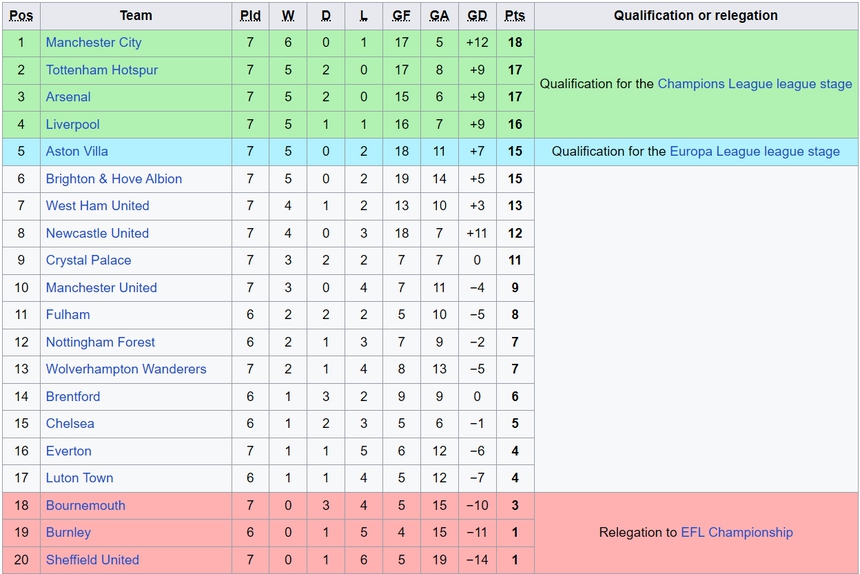Open the Nottingham Forest link
The height and width of the screenshot is (574, 860).
point(100,342)
